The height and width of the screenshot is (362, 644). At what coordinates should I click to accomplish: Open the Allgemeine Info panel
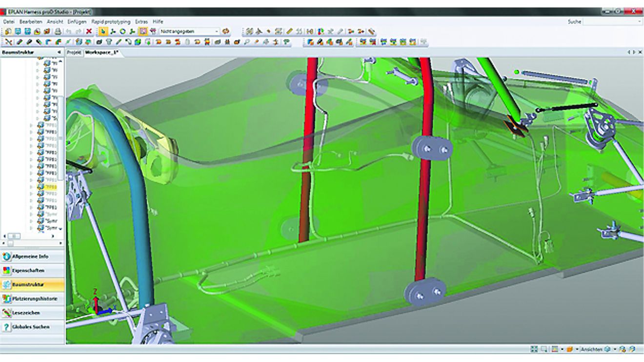tap(32, 257)
